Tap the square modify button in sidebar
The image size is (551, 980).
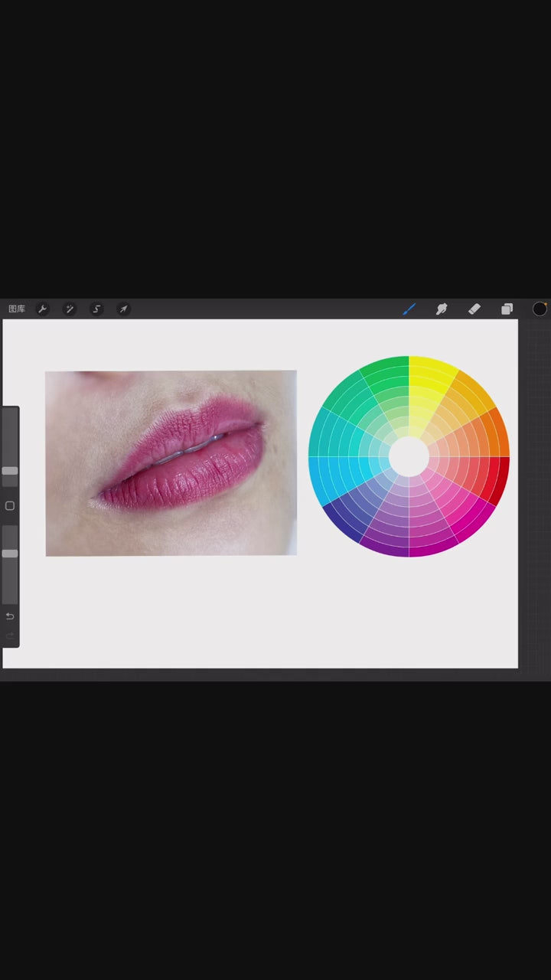coord(10,506)
